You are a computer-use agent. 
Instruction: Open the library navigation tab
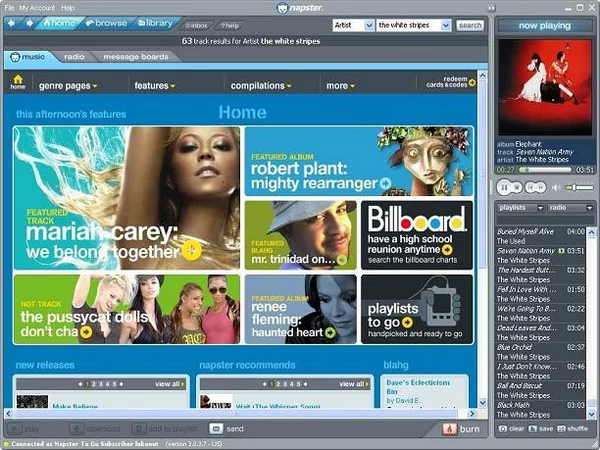point(155,23)
